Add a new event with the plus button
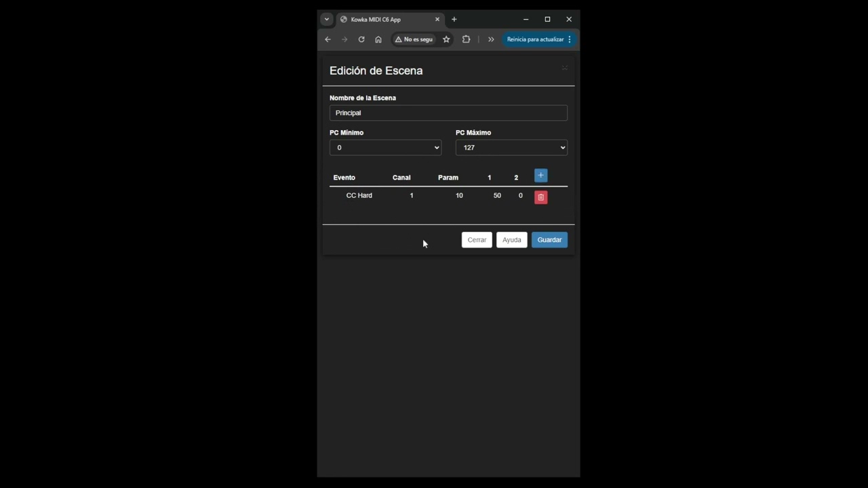Image resolution: width=868 pixels, height=488 pixels. coord(540,176)
